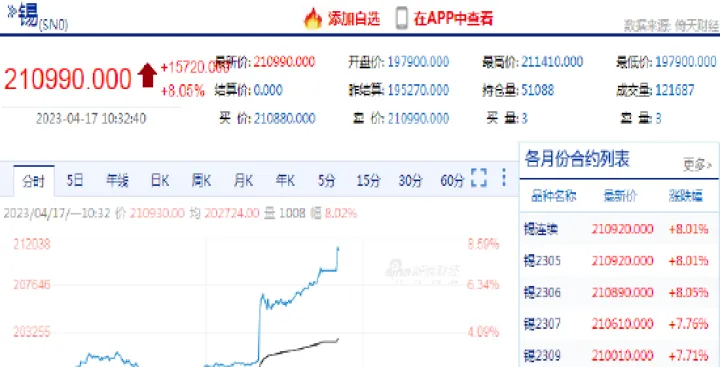
Task: Click the 各月份合约列表 heading
Action: click(577, 159)
